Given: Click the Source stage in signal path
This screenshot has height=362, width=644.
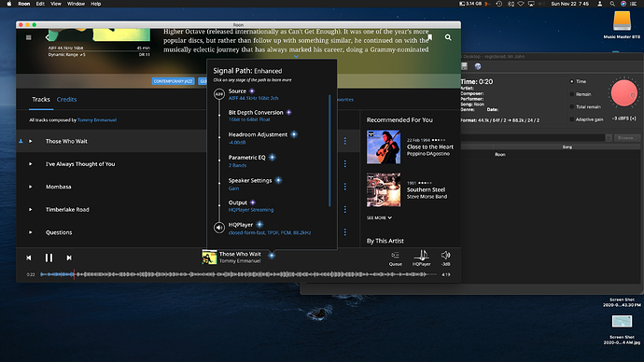Looking at the screenshot, I should click(254, 94).
